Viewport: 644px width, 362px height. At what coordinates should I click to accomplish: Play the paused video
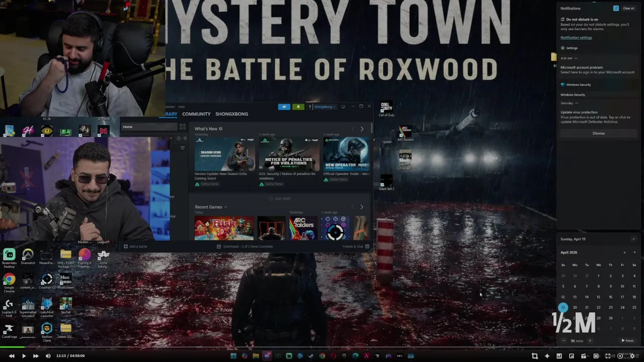[24, 356]
